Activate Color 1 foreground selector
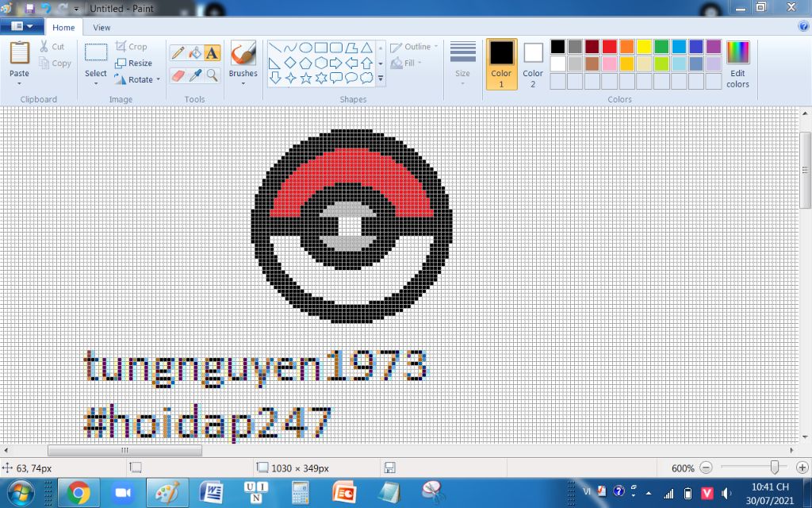Screen dimensions: 812x508 click(x=501, y=64)
